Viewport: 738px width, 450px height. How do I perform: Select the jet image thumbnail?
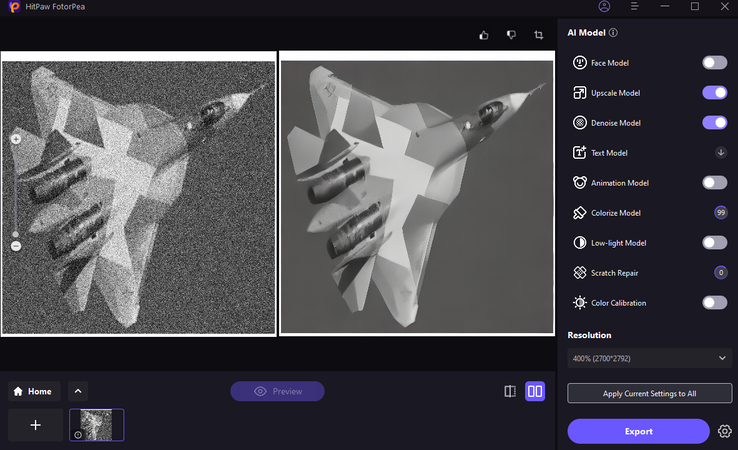96,425
